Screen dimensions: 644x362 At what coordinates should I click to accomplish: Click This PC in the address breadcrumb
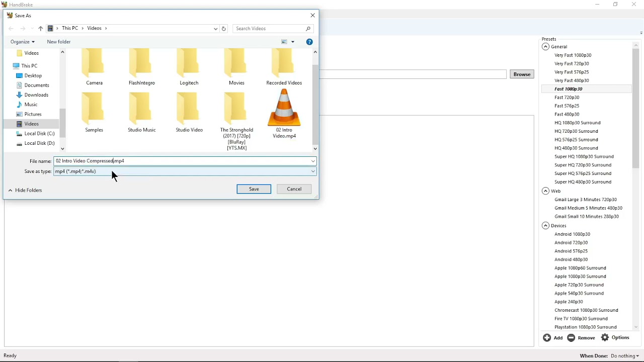70,28
